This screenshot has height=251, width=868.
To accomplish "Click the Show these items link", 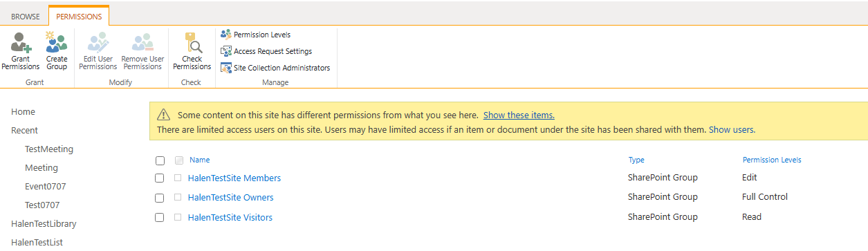I will (519, 115).
